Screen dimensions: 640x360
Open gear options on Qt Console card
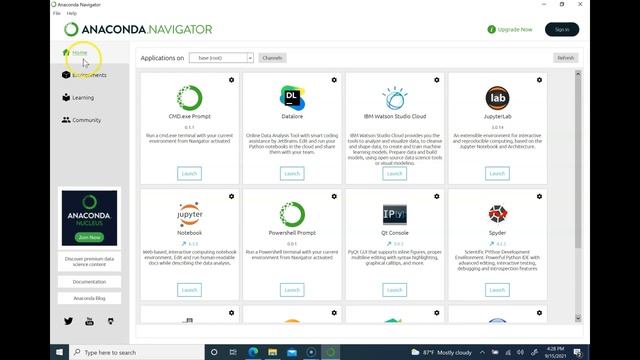pyautogui.click(x=437, y=196)
